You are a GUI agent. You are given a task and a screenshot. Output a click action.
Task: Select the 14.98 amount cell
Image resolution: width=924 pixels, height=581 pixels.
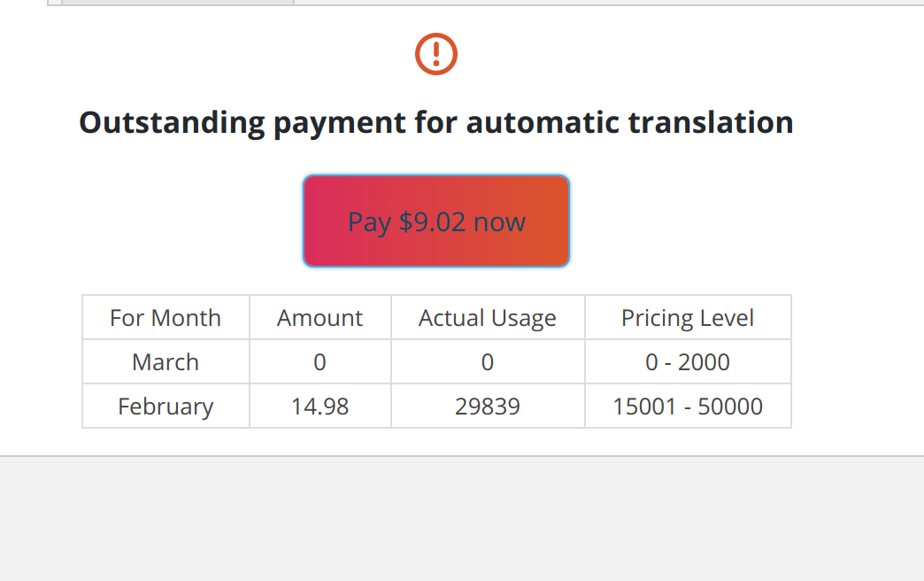click(320, 407)
